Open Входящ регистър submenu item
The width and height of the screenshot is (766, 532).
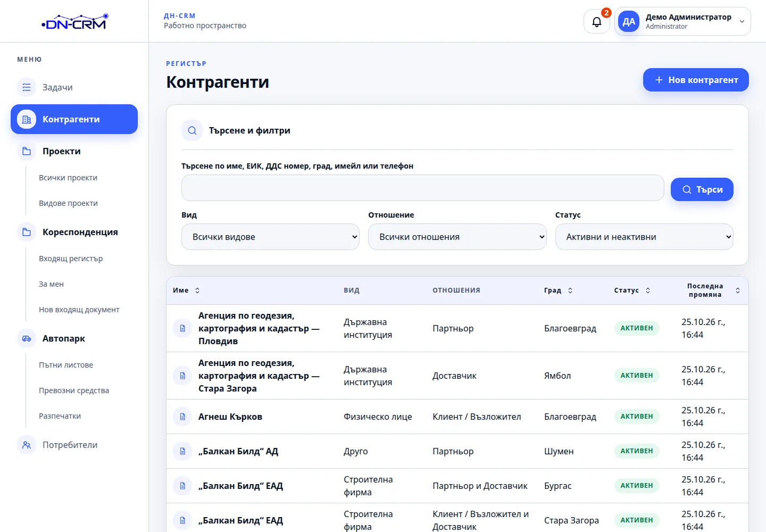click(x=71, y=259)
